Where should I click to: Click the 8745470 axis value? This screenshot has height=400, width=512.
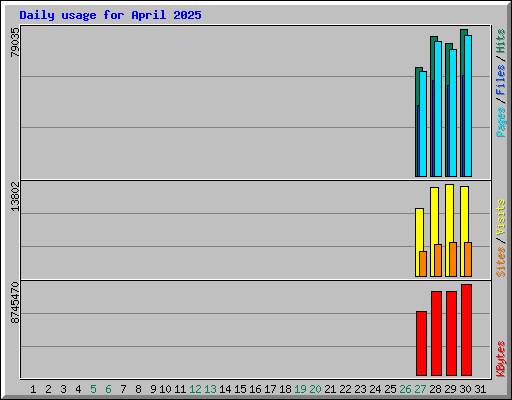point(15,302)
